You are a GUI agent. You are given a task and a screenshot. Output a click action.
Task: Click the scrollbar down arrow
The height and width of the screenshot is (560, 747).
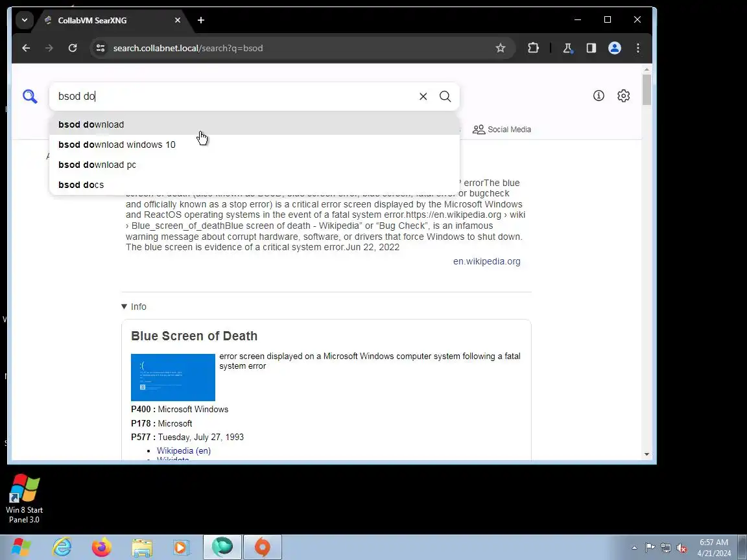tap(646, 454)
